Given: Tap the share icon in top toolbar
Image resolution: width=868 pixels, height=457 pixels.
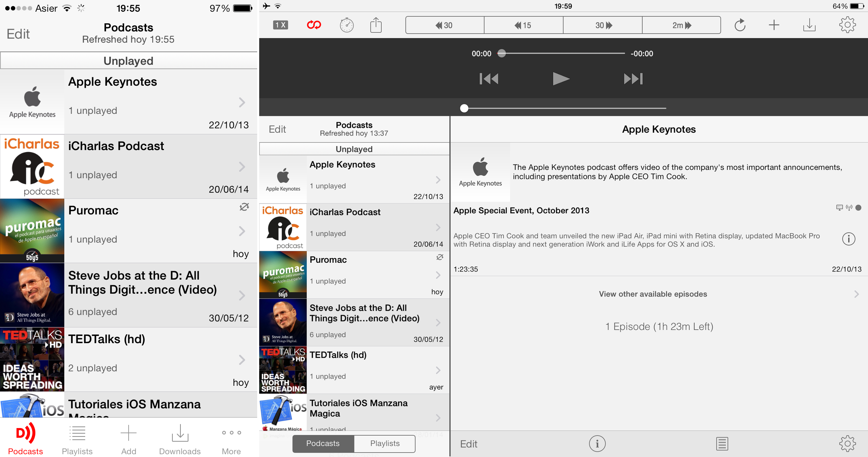Looking at the screenshot, I should click(376, 25).
